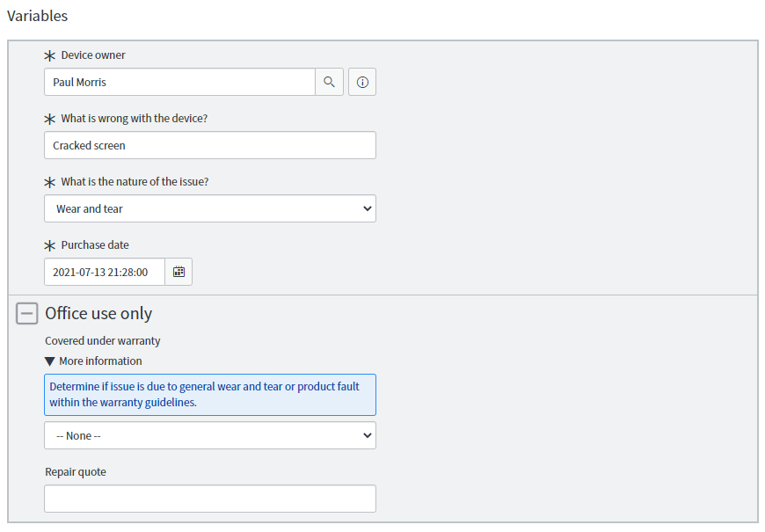Click the Covered under warranty label
The image size is (765, 532).
102,340
